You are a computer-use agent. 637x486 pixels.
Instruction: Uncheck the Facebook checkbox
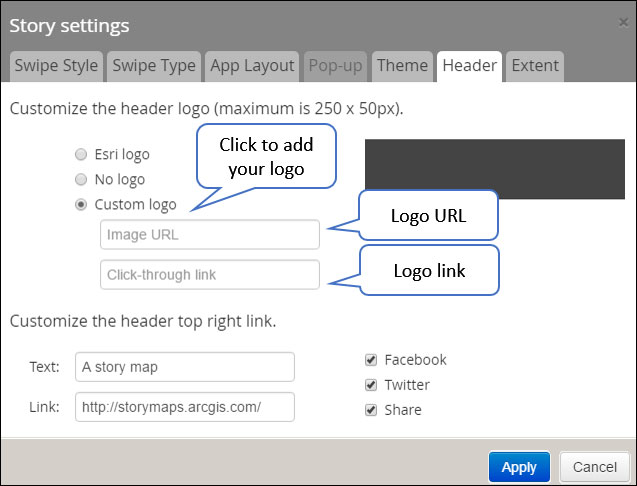(x=371, y=360)
